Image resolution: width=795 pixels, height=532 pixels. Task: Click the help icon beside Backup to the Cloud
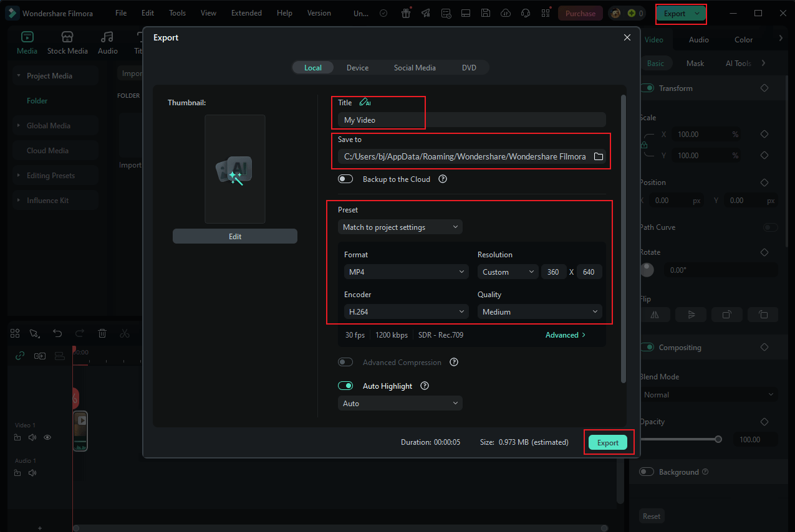click(443, 179)
